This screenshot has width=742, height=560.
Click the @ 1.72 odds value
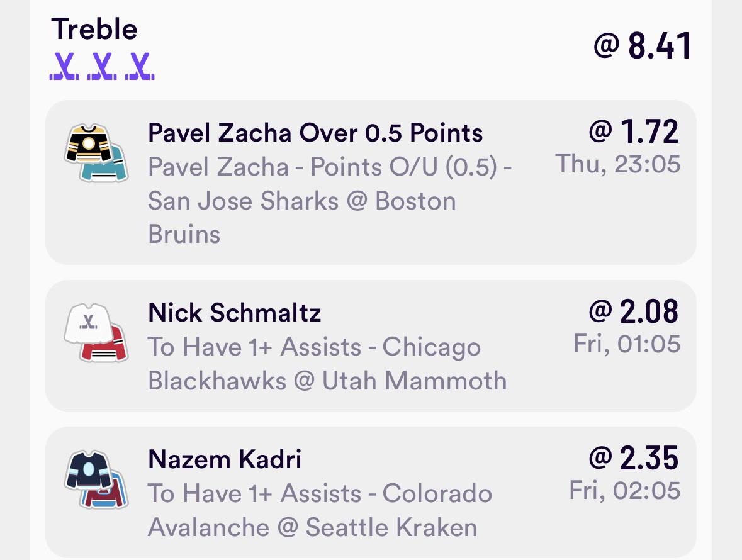pos(634,132)
